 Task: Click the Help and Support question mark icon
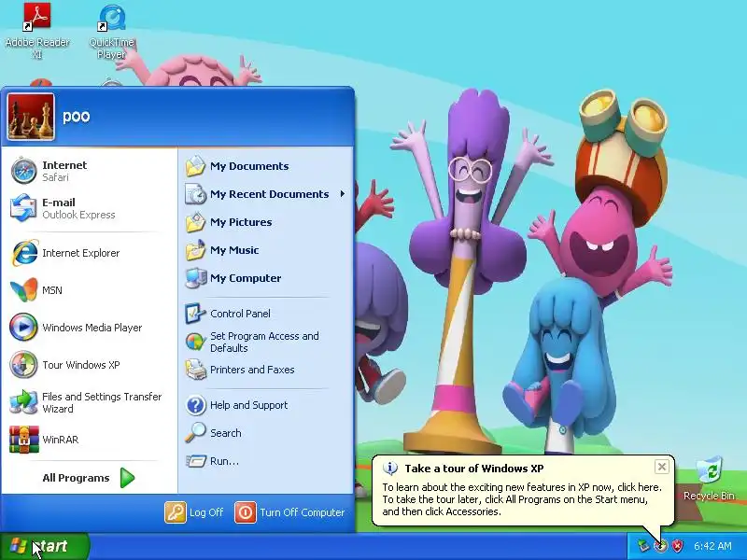[x=195, y=405]
